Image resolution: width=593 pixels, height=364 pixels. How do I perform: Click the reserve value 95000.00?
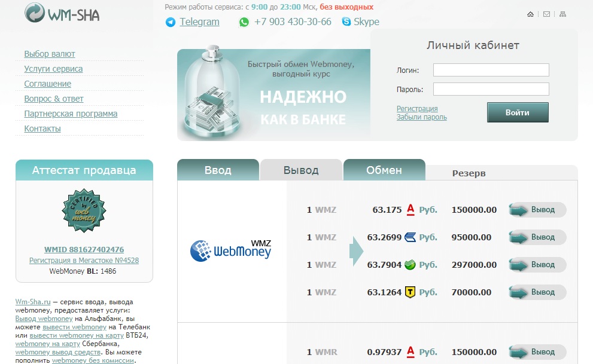tap(472, 237)
